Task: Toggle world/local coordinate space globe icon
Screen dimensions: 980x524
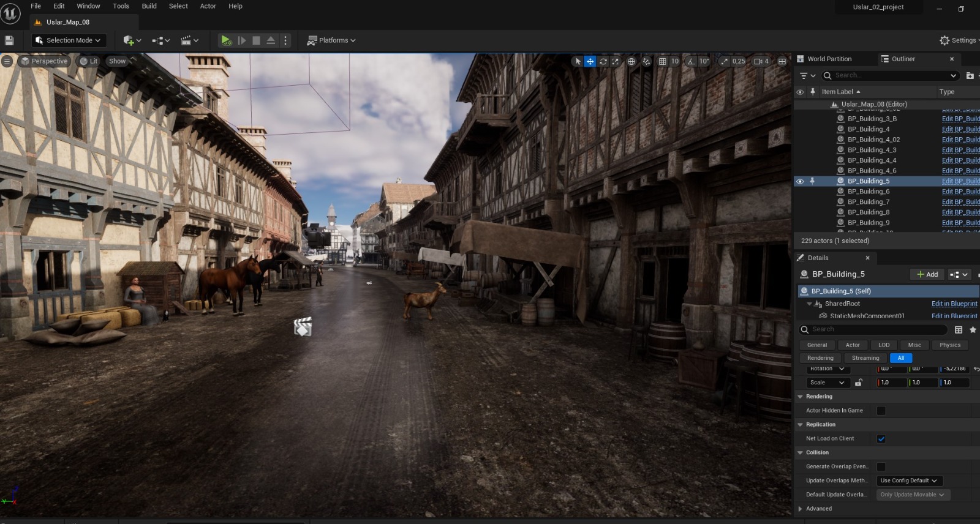Action: point(631,61)
